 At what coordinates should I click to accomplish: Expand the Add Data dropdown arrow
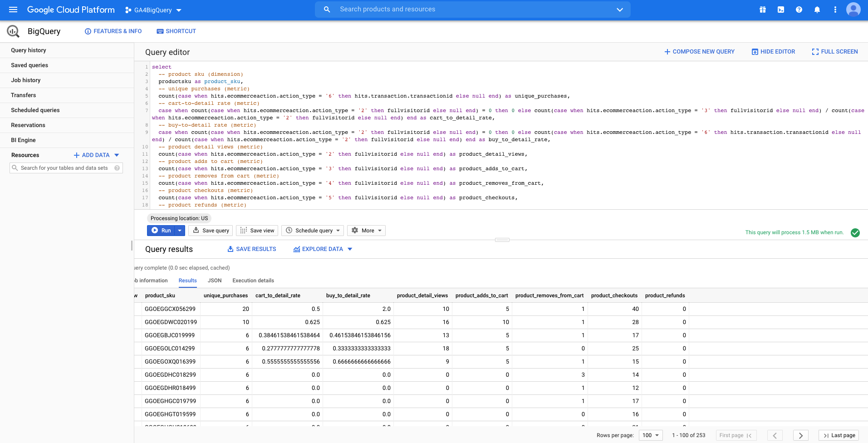click(117, 155)
